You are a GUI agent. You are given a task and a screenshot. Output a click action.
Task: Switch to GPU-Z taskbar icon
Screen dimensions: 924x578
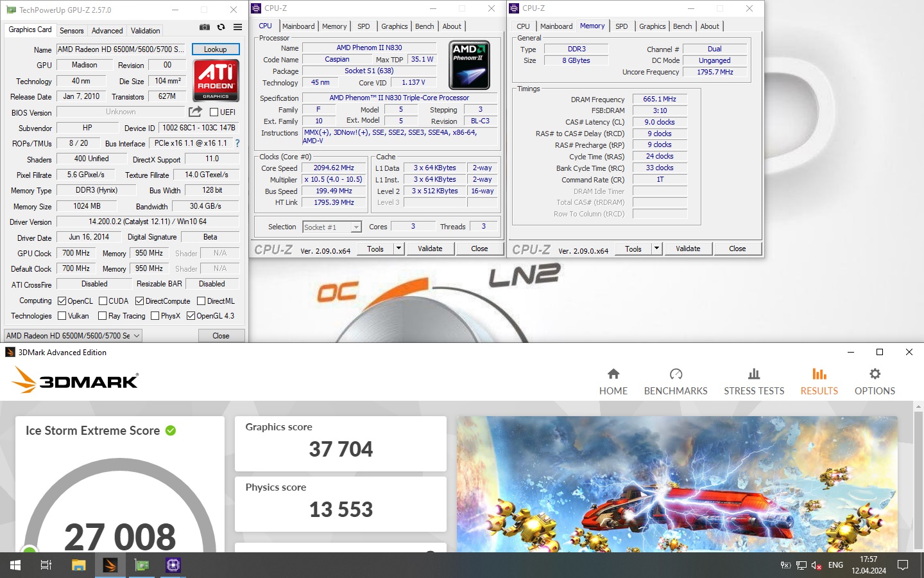coord(142,565)
